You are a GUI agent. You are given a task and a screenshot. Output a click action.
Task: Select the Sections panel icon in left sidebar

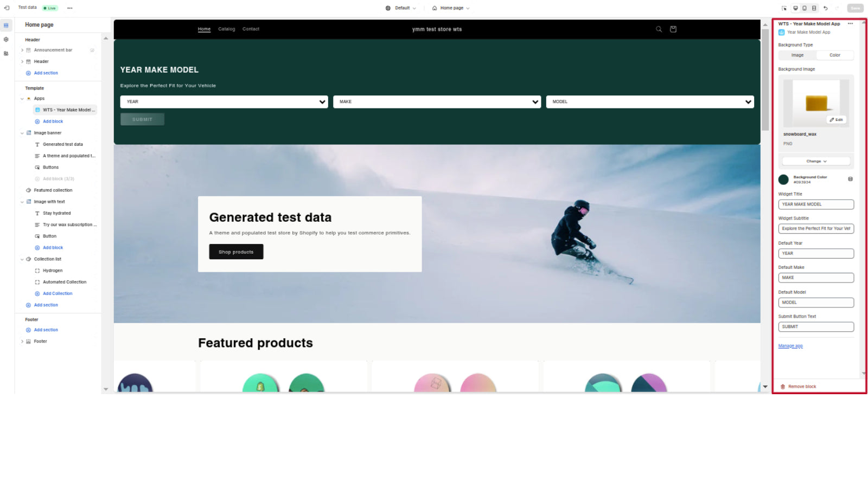[6, 25]
